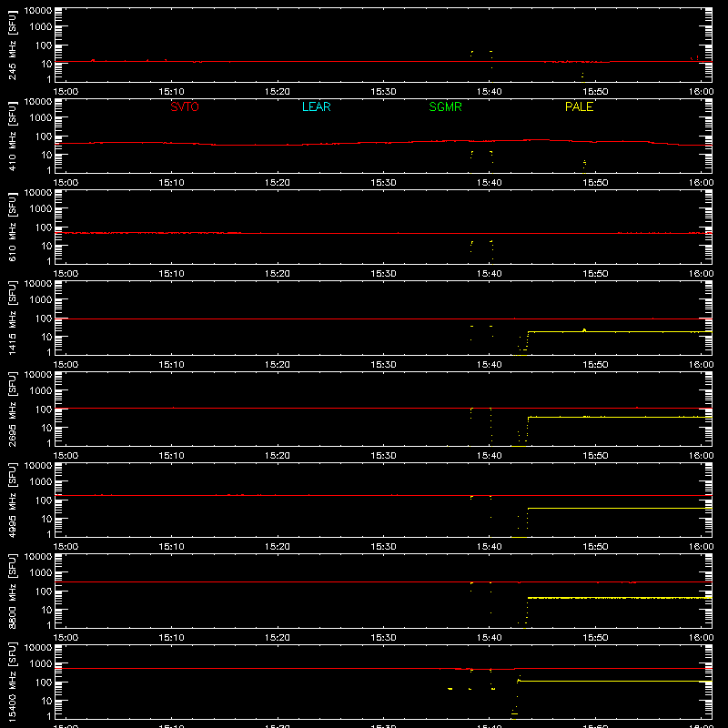Click 16:00 tick label below 245 MHz plot

click(701, 92)
